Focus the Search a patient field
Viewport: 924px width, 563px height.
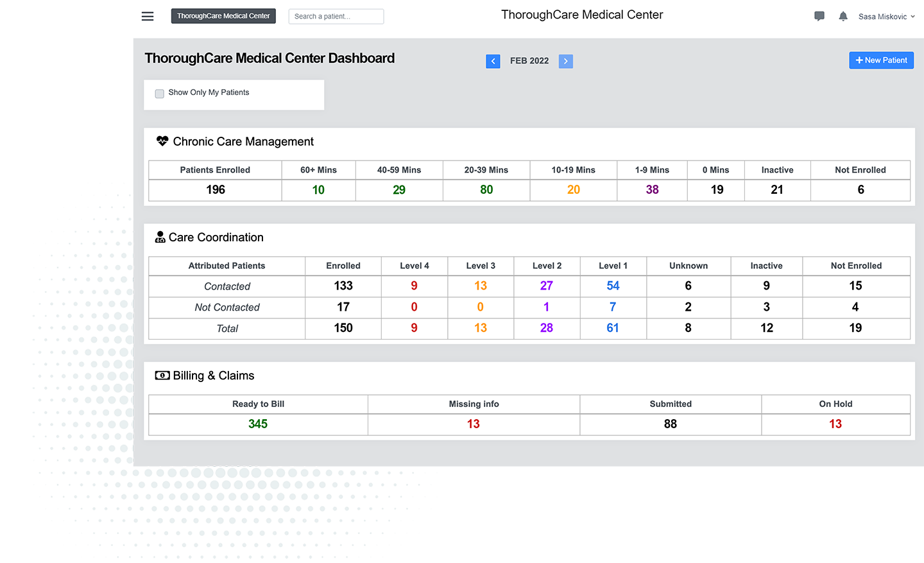(336, 16)
